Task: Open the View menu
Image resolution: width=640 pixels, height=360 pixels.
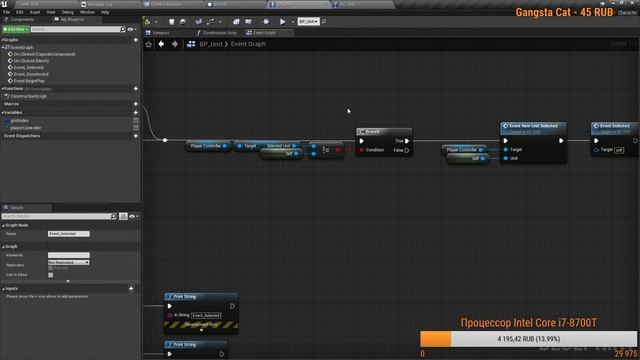Action: click(x=51, y=12)
